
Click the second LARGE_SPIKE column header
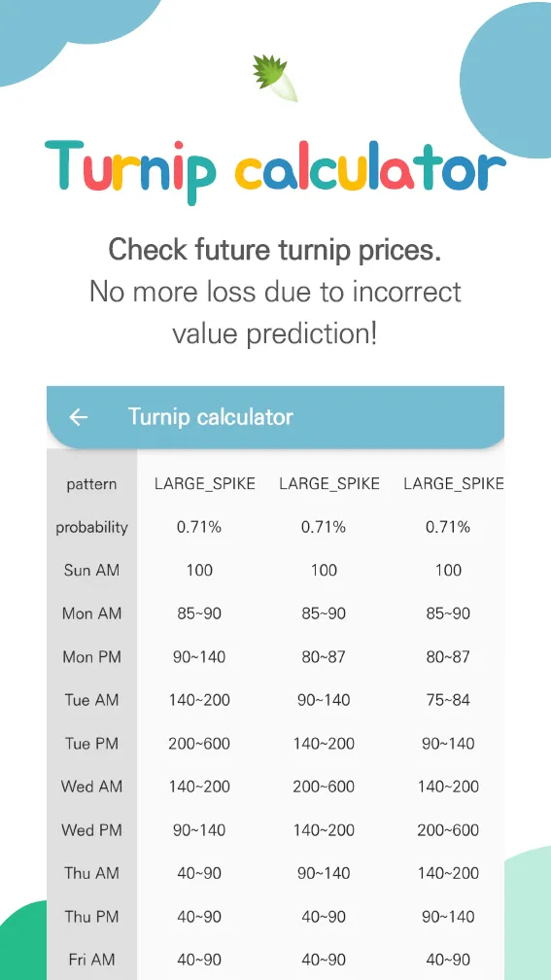[329, 484]
